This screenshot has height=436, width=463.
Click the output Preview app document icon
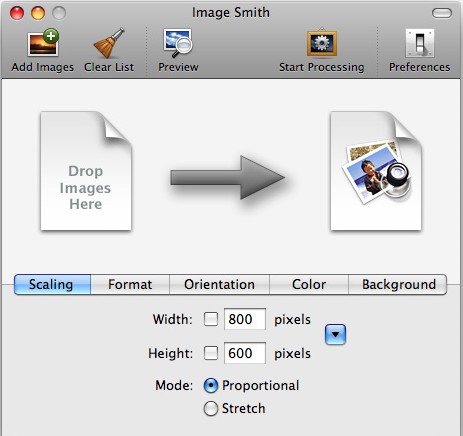pos(376,171)
